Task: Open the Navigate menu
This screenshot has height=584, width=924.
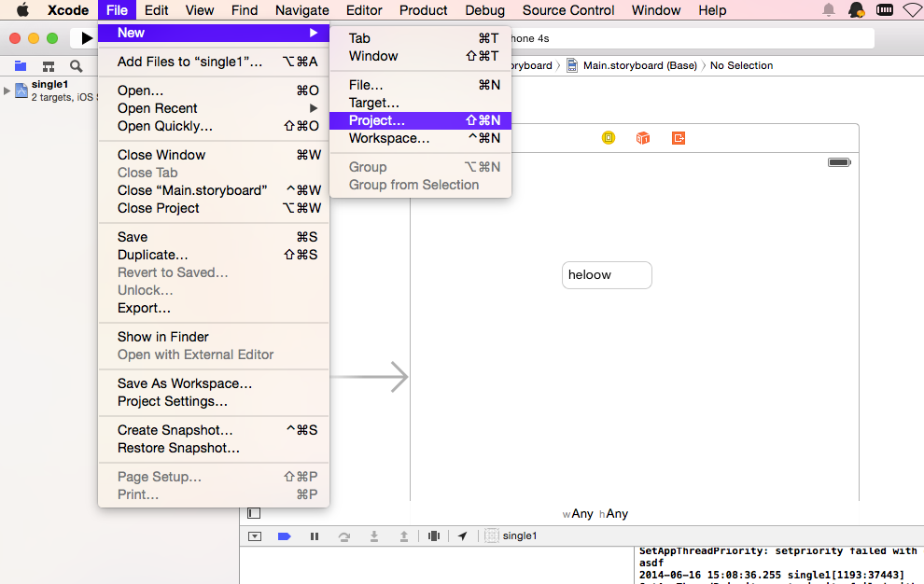Action: pyautogui.click(x=301, y=10)
